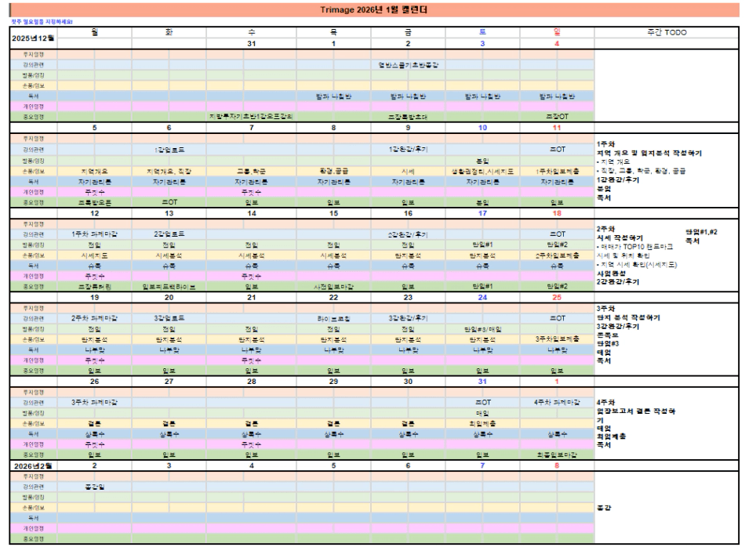Select the red date cell 18

pyautogui.click(x=557, y=213)
